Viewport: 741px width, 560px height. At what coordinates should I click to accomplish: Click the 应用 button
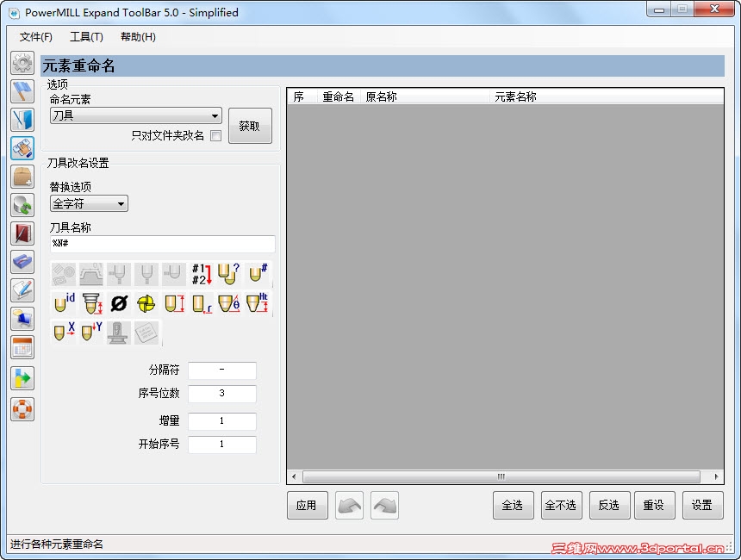click(x=308, y=505)
